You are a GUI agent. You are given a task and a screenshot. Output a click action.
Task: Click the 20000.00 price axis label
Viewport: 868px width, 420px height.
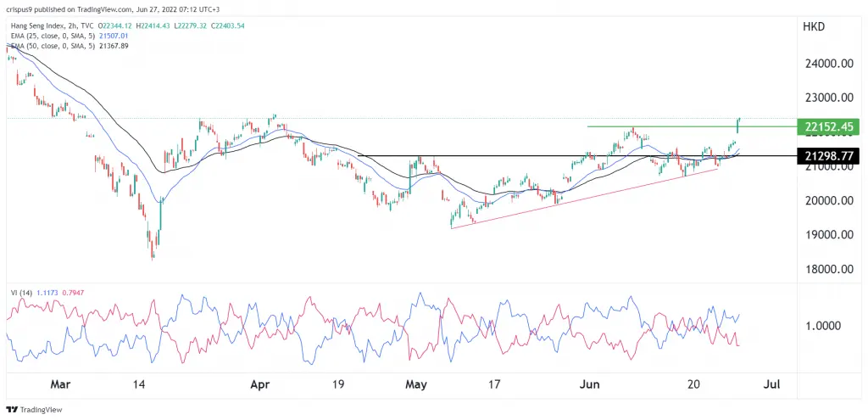click(828, 201)
